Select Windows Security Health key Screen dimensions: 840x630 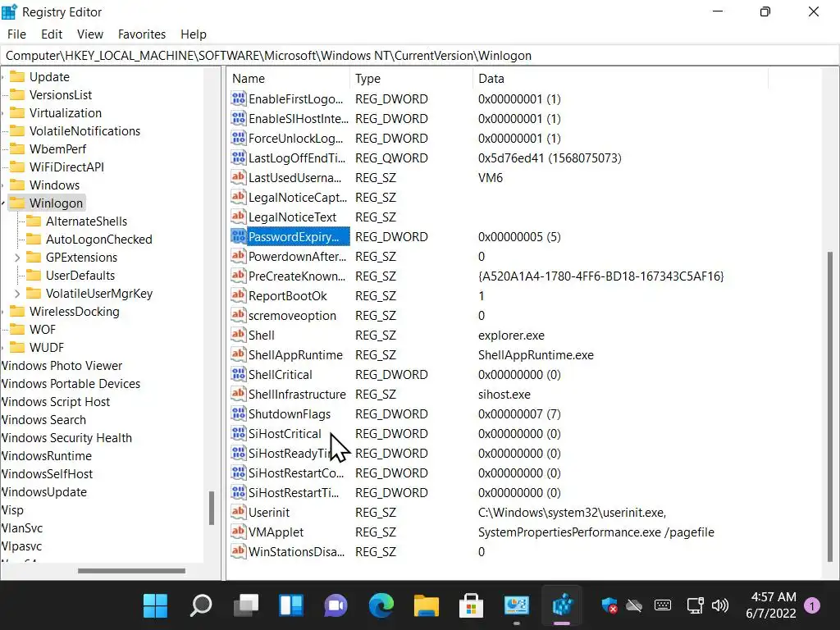coord(66,438)
